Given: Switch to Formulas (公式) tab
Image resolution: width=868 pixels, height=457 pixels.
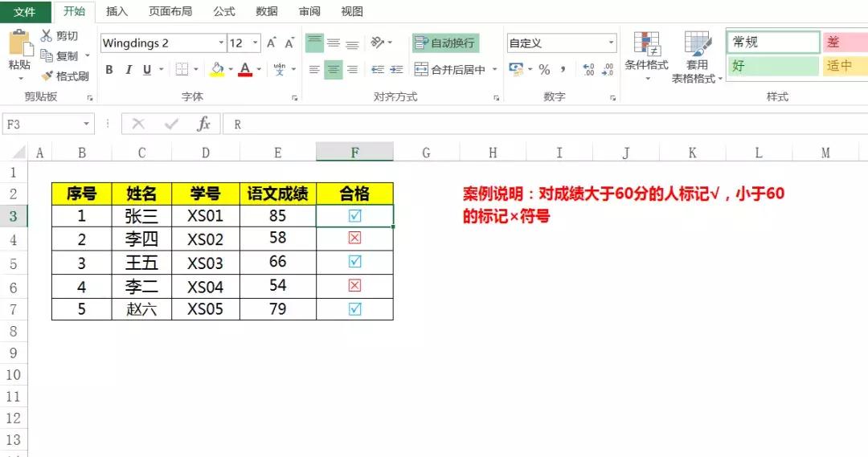Looking at the screenshot, I should [x=224, y=11].
